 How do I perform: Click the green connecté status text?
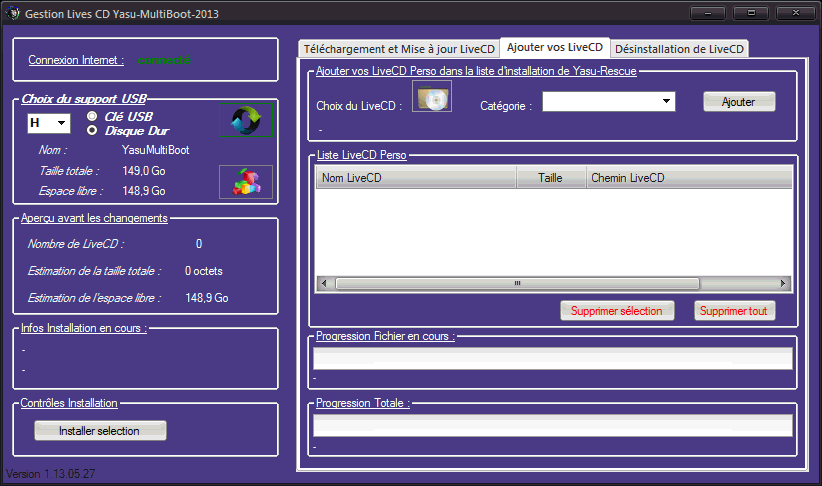(164, 60)
